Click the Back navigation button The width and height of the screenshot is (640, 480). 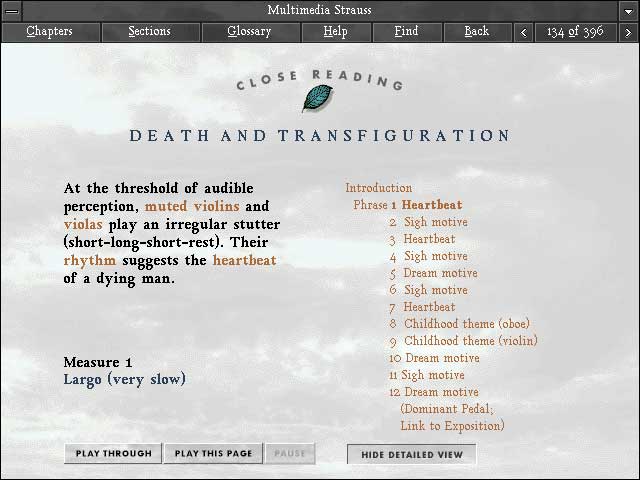pyautogui.click(x=478, y=32)
